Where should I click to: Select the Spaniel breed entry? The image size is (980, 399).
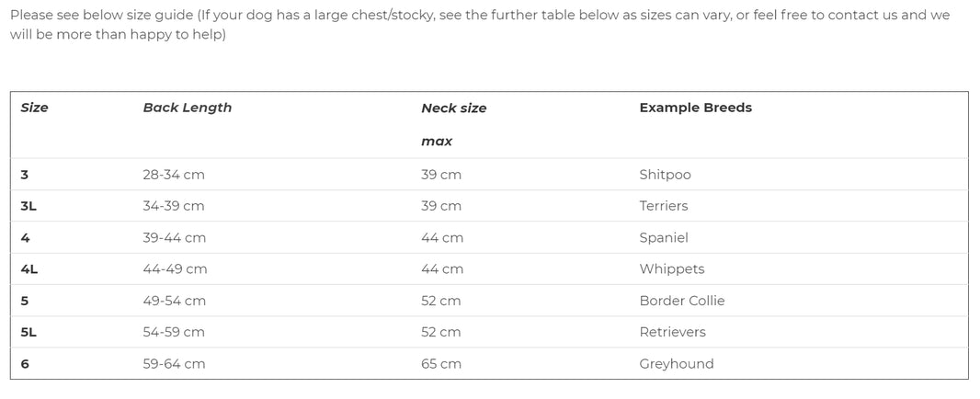[663, 237]
